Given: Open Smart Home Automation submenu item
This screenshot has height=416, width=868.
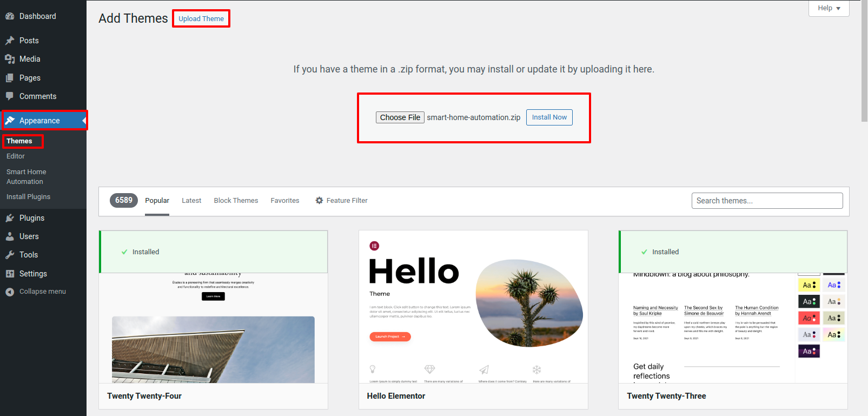Looking at the screenshot, I should [26, 177].
